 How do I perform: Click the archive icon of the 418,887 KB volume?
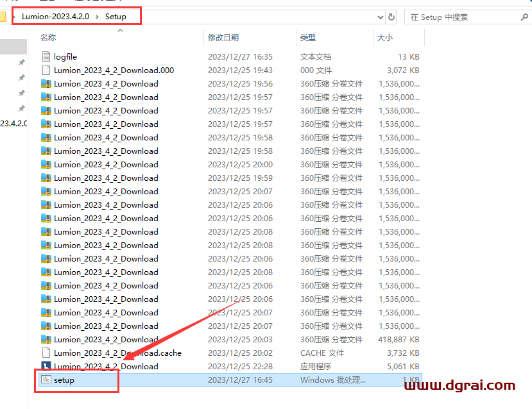coord(46,339)
